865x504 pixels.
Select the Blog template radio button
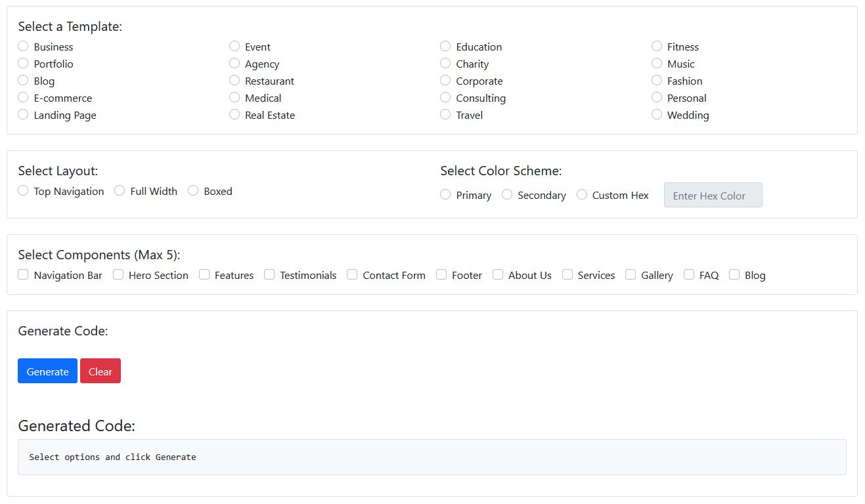(23, 80)
